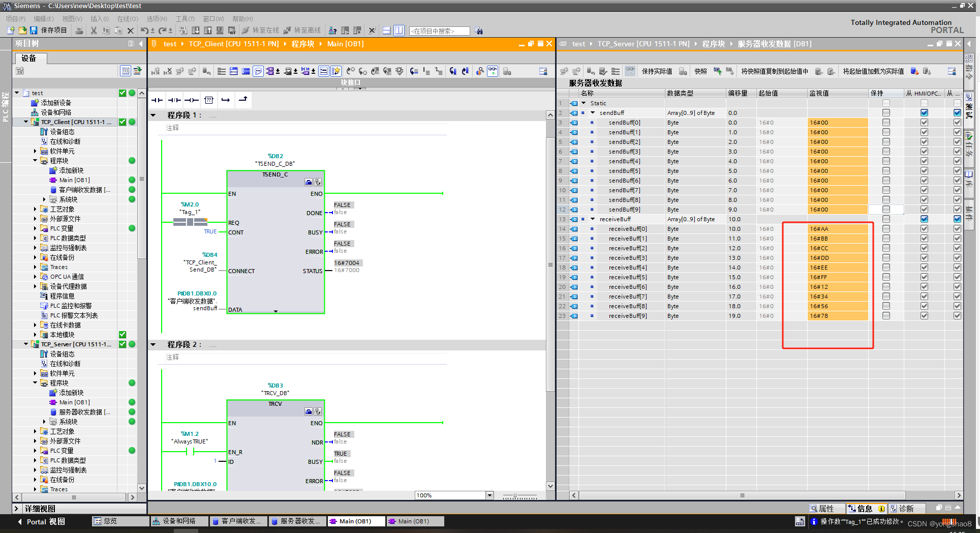Click the Cut scissors icon

(94, 31)
